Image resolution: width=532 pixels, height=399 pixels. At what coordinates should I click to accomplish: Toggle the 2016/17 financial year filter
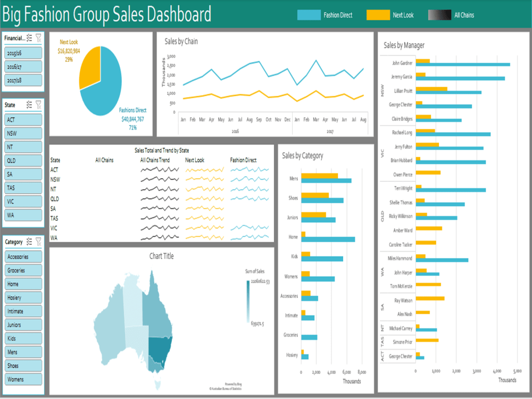(x=22, y=66)
